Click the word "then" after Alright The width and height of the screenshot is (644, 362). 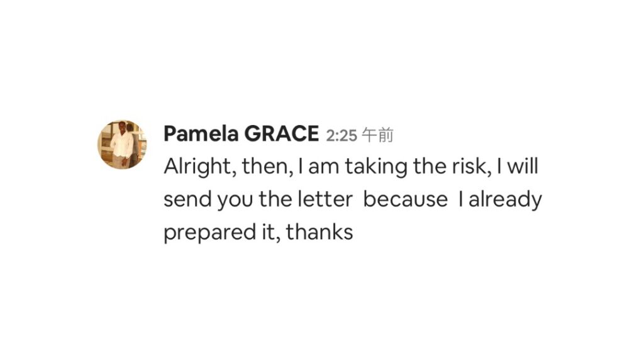(x=265, y=166)
